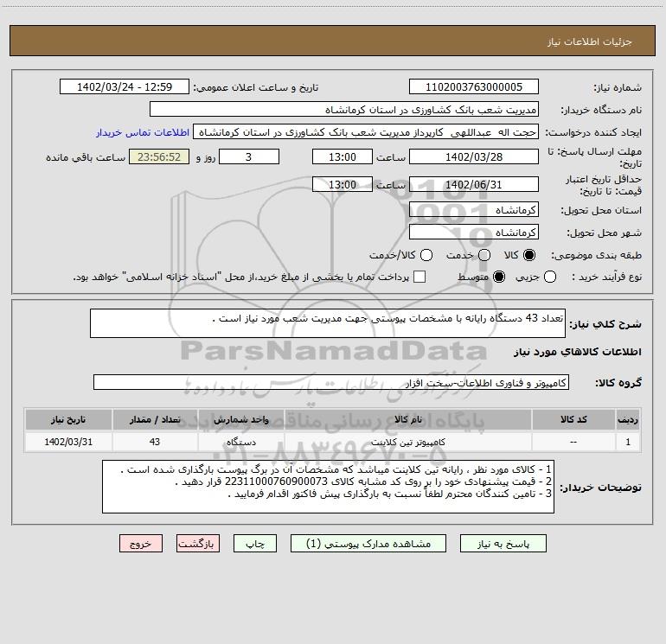Click the row number cell 1
Viewport: 666px width, 644px height.
pos(628,442)
